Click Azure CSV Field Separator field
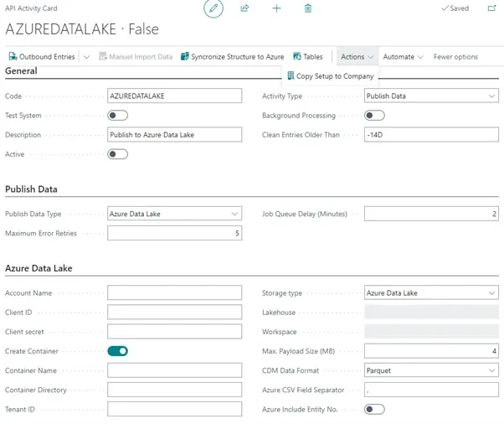The width and height of the screenshot is (504, 424). point(431,390)
